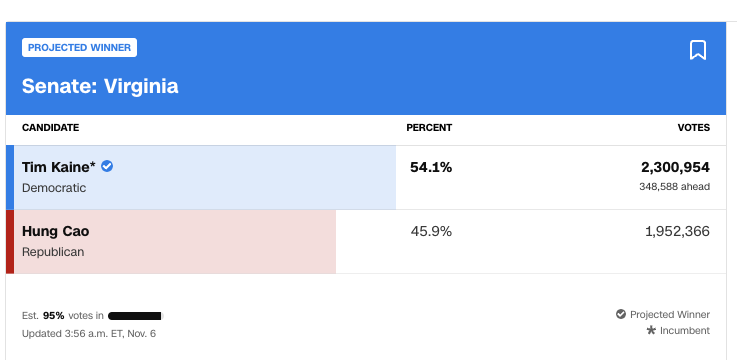Click the Projected Winner legend checkmark icon
The image size is (737, 360).
pos(621,314)
